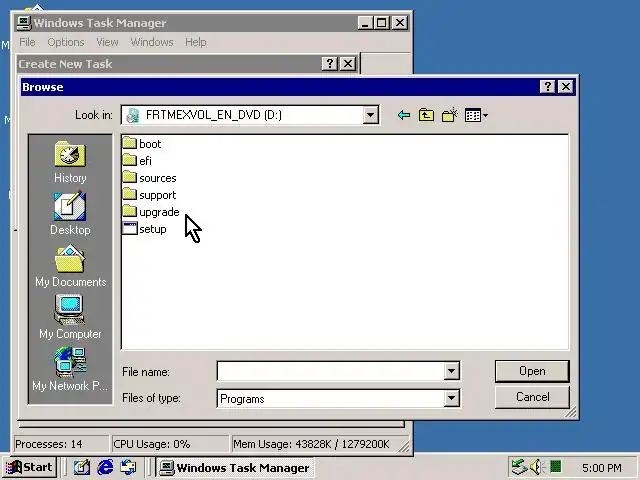Click Mem Usage status bar entry
Screen dimensions: 640x480
pos(319,444)
